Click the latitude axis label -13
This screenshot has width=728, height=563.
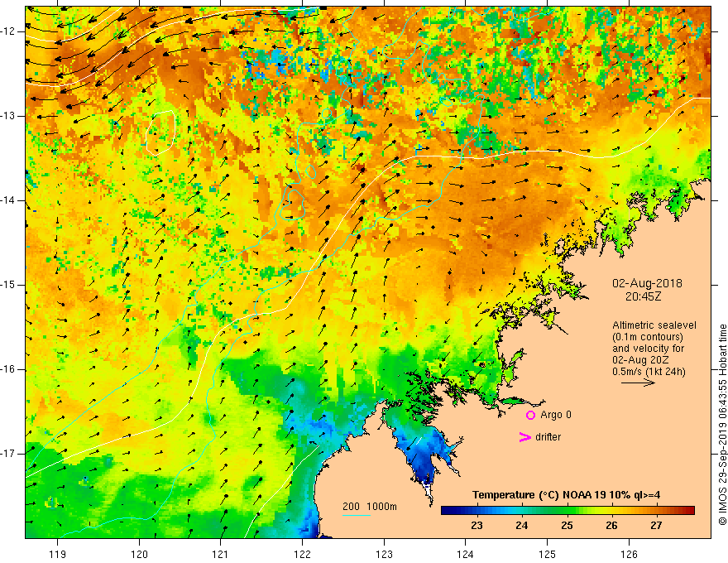[8, 116]
